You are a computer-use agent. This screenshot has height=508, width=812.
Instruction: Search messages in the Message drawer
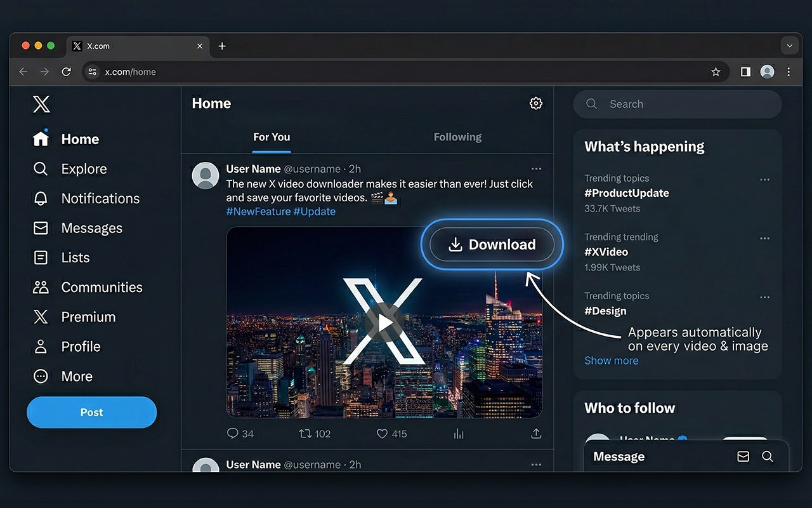[x=768, y=457]
